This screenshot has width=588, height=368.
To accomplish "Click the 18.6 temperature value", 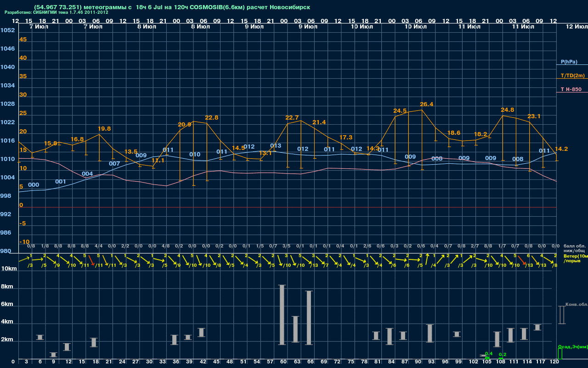I will coord(454,133).
